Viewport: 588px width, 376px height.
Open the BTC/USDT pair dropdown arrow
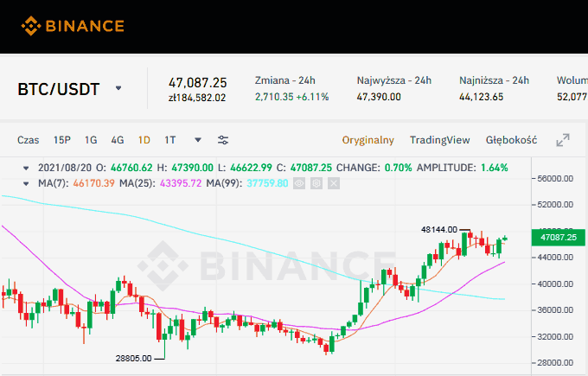[x=118, y=88]
